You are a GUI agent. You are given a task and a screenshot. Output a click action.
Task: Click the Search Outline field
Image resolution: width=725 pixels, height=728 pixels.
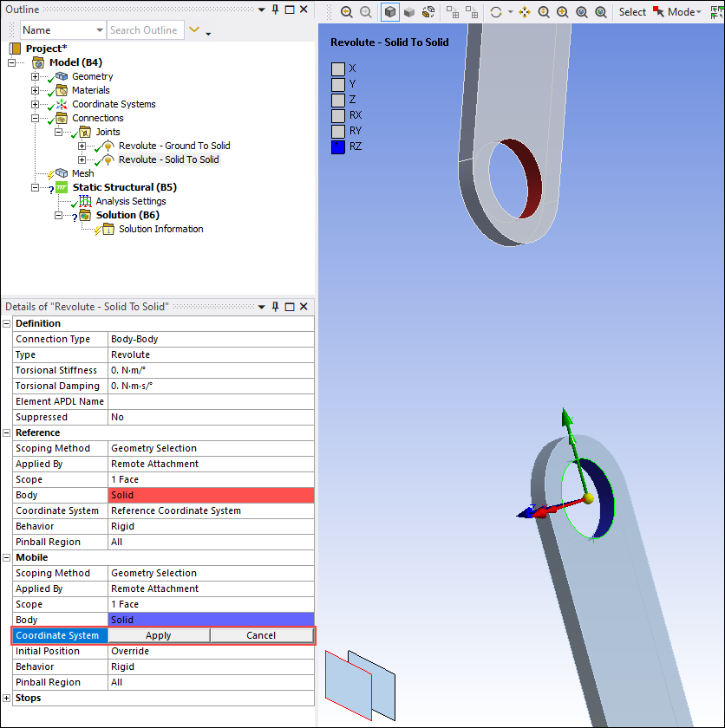pos(145,30)
